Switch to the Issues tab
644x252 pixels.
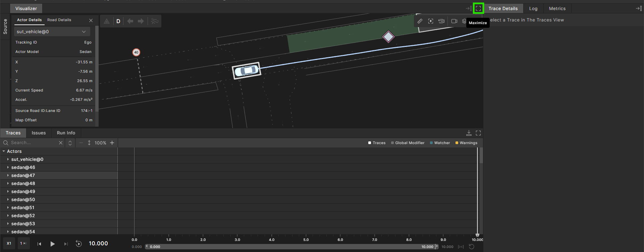click(x=39, y=133)
